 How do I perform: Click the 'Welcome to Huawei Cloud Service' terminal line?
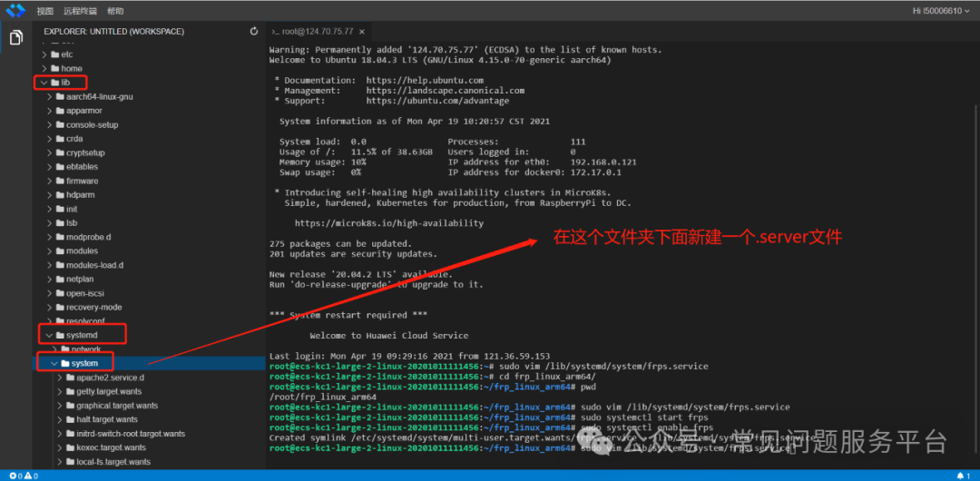coord(388,336)
